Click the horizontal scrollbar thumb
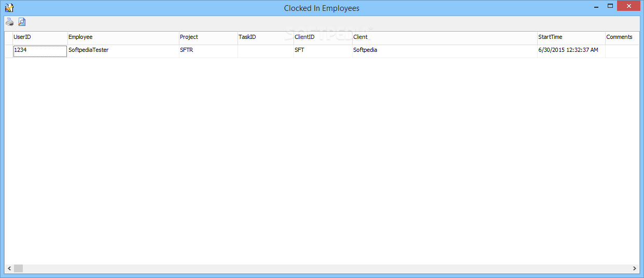This screenshot has height=278, width=644. 18,269
